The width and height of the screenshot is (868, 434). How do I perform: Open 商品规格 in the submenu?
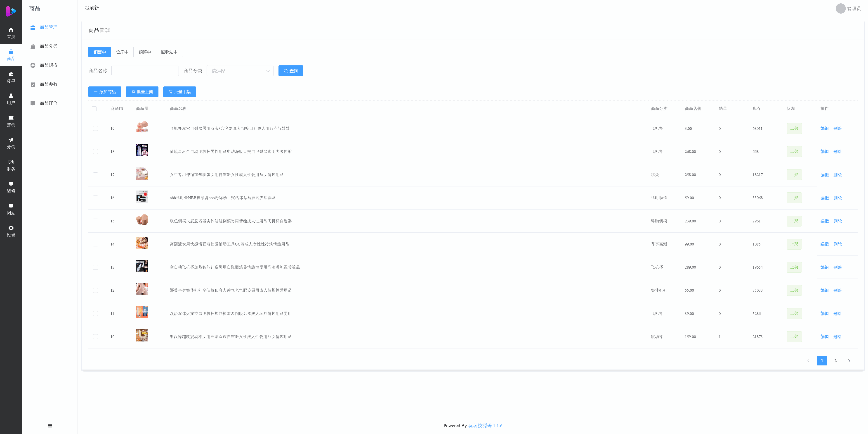[49, 65]
